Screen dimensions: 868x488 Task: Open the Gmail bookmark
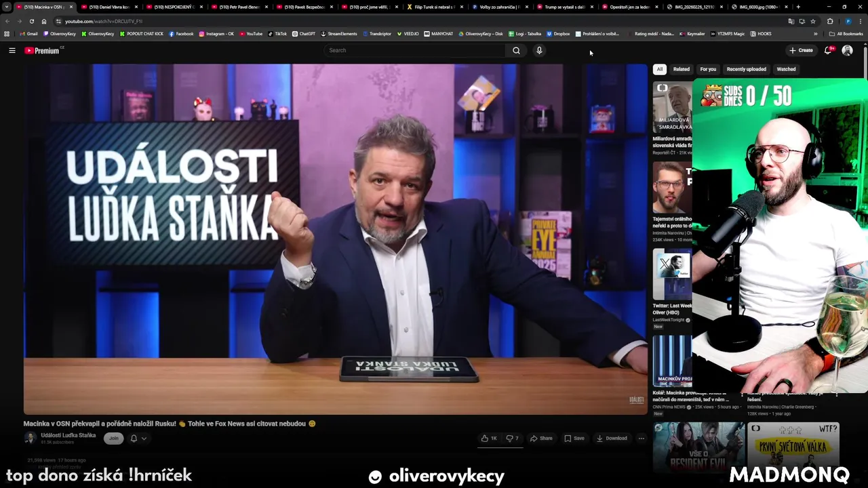click(28, 33)
